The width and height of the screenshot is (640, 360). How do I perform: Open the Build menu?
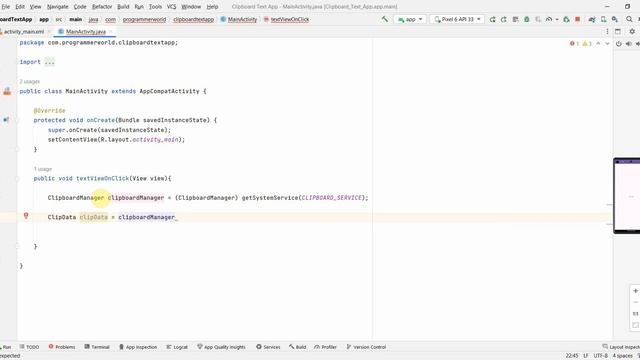click(123, 7)
